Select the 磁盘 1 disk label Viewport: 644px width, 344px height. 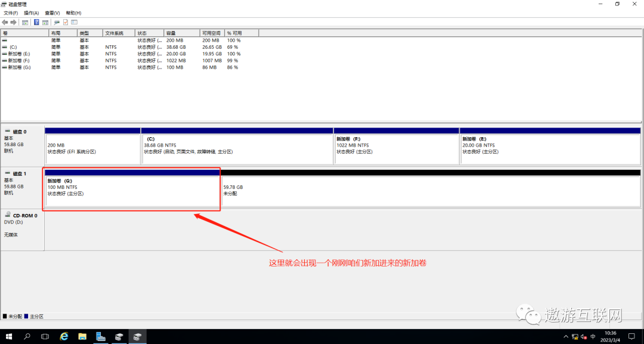[x=22, y=187]
